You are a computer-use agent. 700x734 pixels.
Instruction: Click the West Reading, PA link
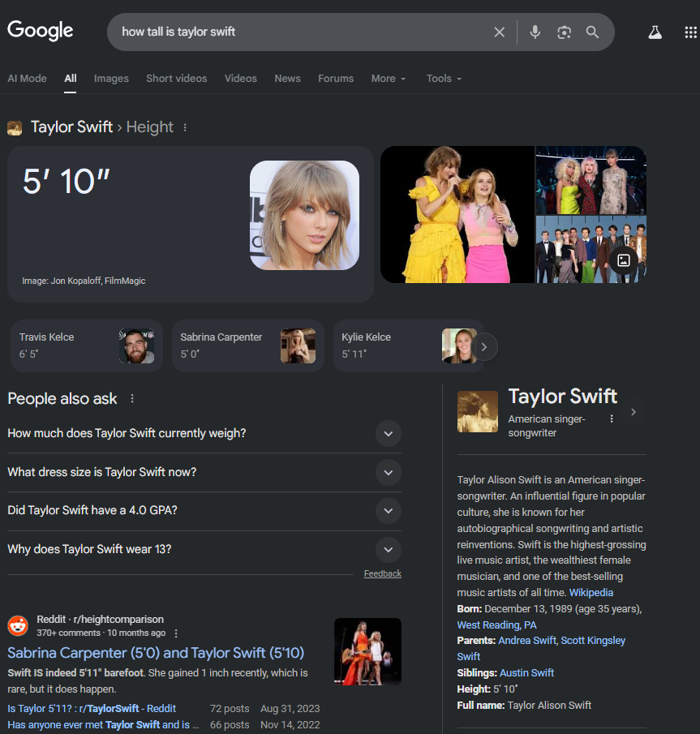(x=496, y=625)
